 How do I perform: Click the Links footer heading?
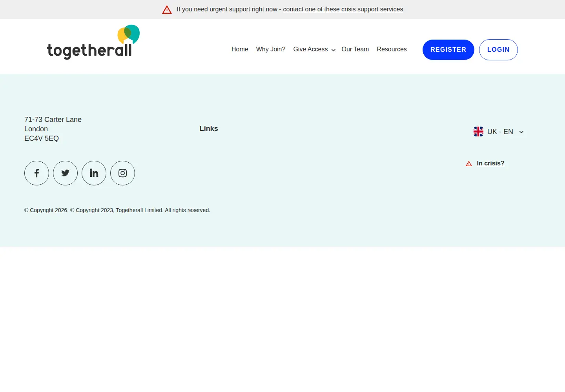tap(209, 129)
